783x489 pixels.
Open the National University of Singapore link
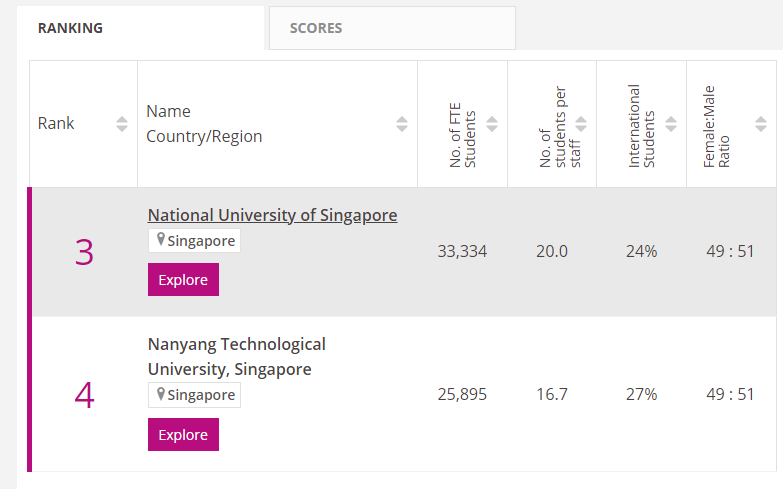coord(272,215)
